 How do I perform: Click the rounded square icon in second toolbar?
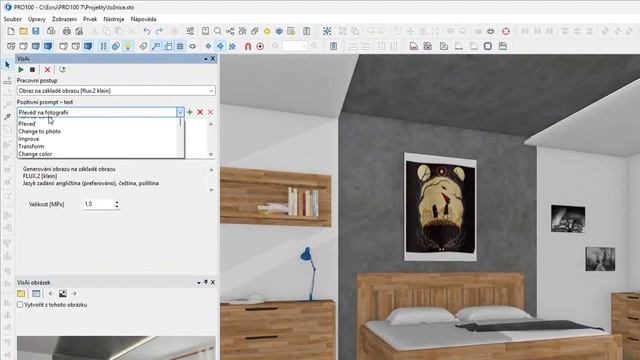pyautogui.click(x=488, y=47)
